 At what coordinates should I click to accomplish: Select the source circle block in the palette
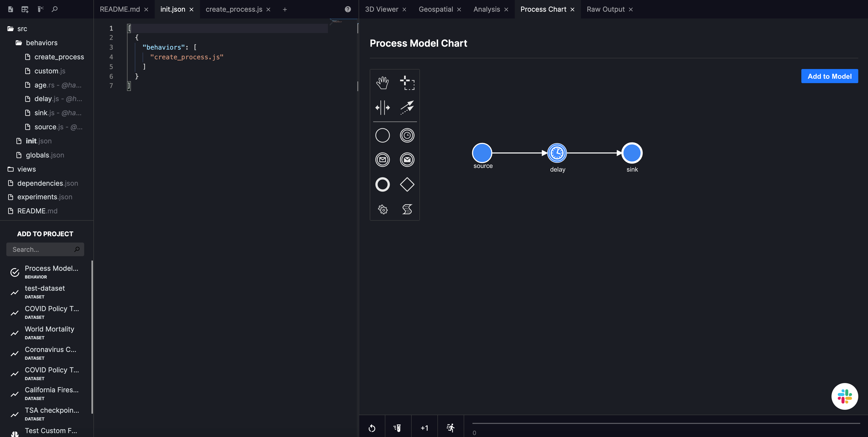coord(382,135)
